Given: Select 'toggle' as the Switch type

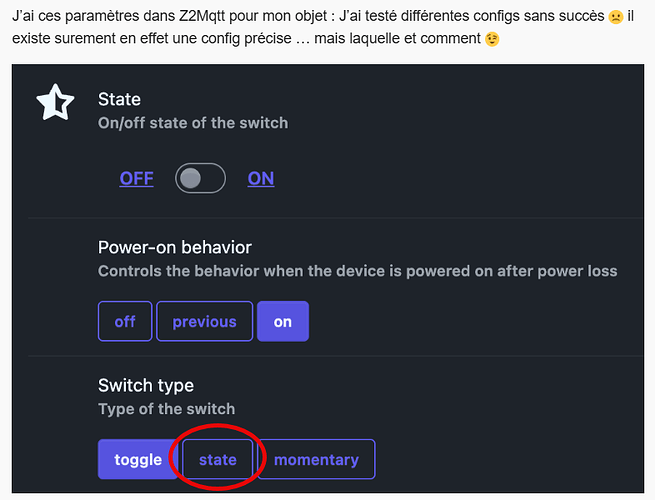Looking at the screenshot, I should click(x=138, y=460).
